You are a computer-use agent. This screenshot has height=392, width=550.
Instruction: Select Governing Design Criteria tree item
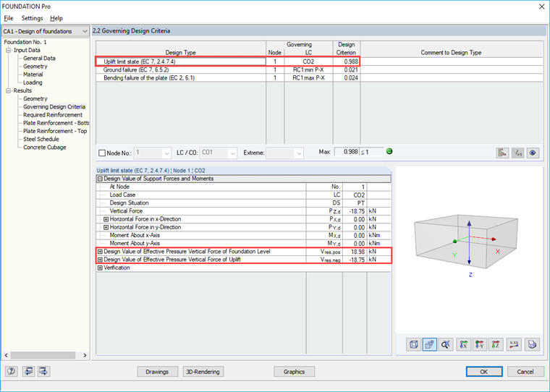[x=54, y=106]
